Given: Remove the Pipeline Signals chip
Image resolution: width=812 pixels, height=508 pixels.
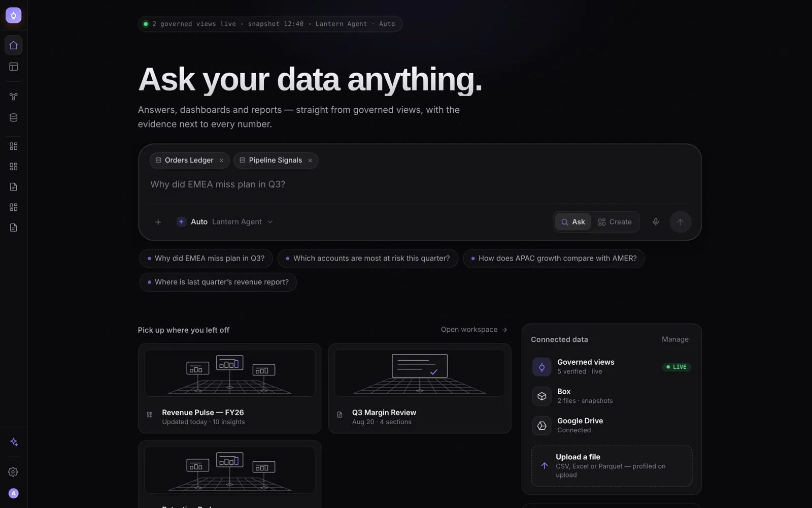Looking at the screenshot, I should point(310,161).
